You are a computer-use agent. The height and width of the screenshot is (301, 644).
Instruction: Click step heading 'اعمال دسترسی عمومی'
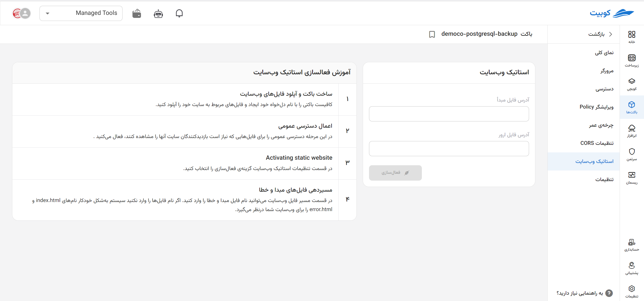click(305, 126)
